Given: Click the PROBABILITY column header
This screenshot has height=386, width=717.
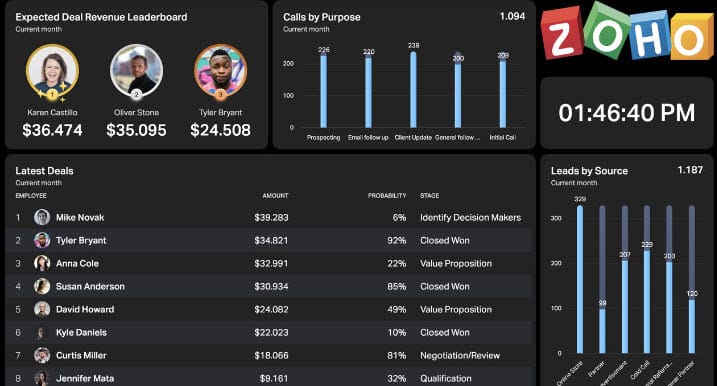Looking at the screenshot, I should [387, 195].
